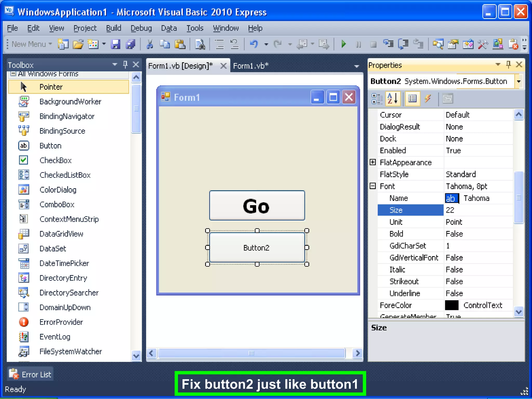532x399 pixels.
Task: Open the Button2 object selector dropdown
Action: tap(518, 82)
